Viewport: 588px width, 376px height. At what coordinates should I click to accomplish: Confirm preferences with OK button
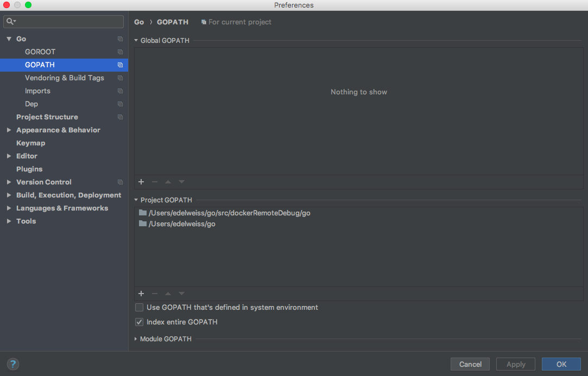click(x=561, y=364)
